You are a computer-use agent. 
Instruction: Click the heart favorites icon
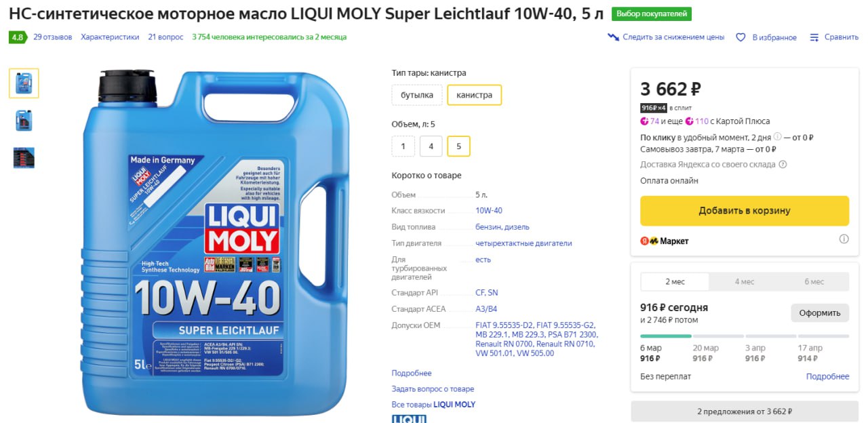[741, 37]
